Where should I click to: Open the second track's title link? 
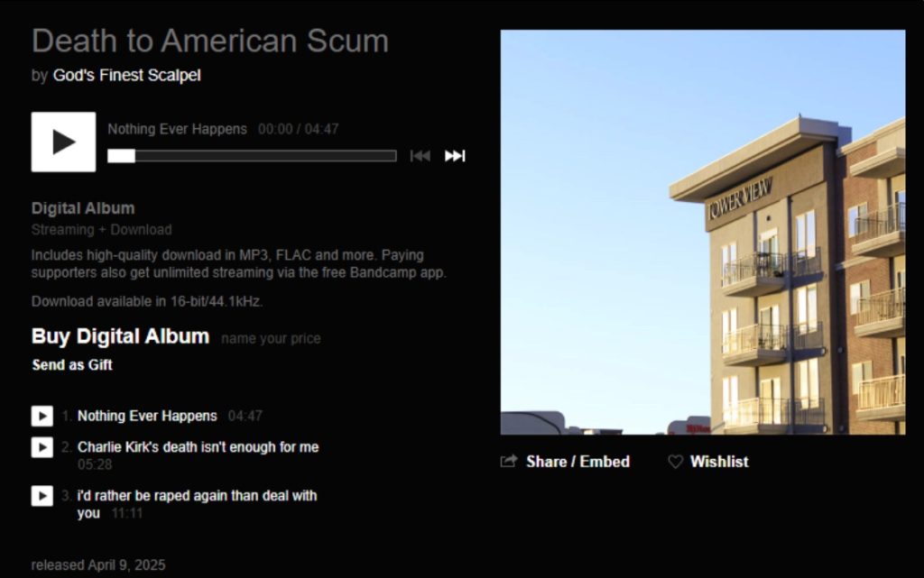point(198,447)
